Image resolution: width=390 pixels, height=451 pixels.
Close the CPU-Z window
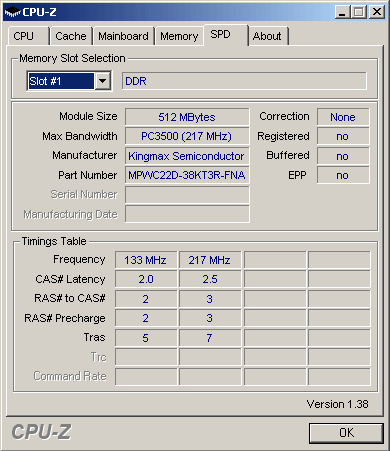pos(377,12)
